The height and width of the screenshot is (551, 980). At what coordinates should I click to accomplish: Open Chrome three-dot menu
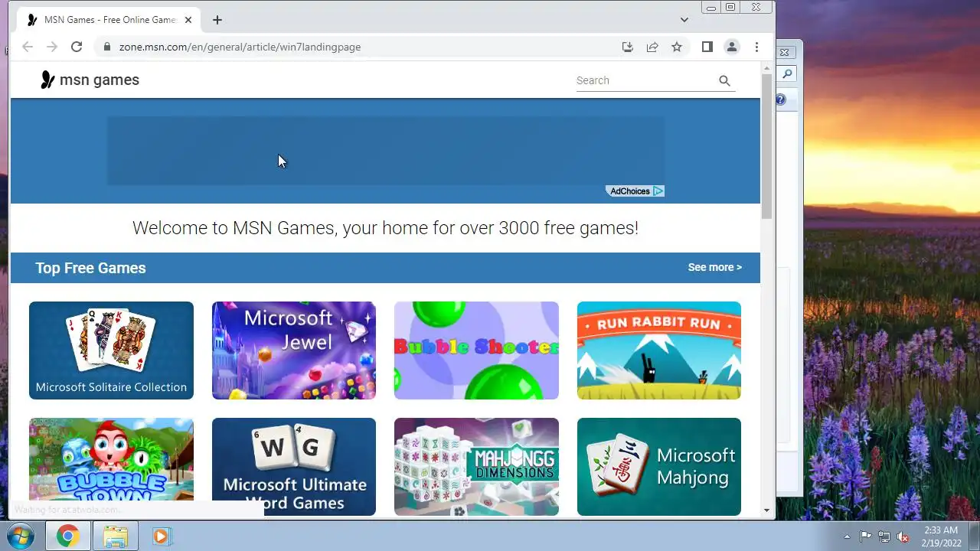[x=756, y=47]
